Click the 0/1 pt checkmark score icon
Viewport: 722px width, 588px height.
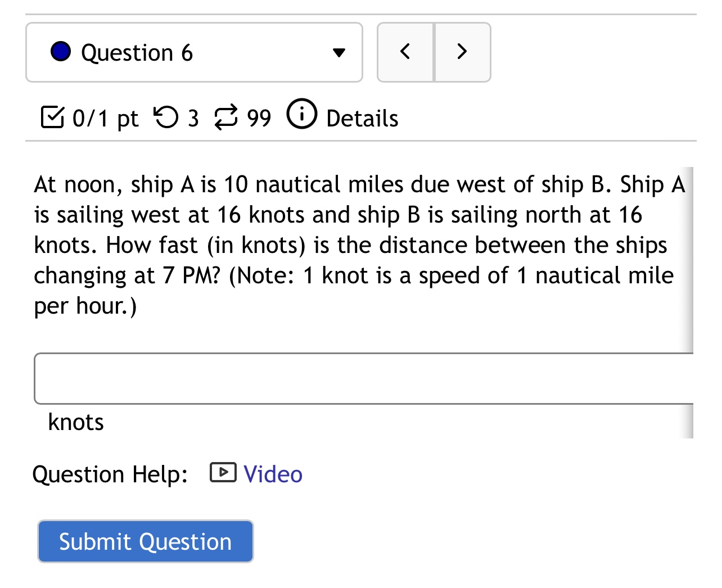tap(52, 117)
